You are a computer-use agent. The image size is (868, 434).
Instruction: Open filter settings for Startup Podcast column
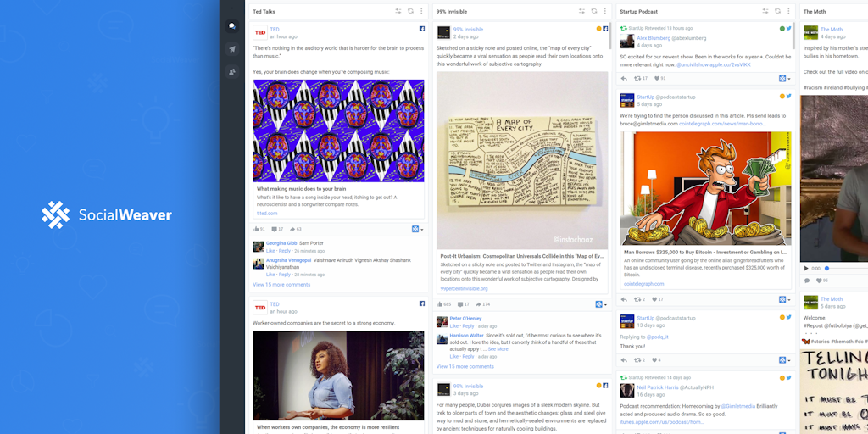(x=765, y=11)
